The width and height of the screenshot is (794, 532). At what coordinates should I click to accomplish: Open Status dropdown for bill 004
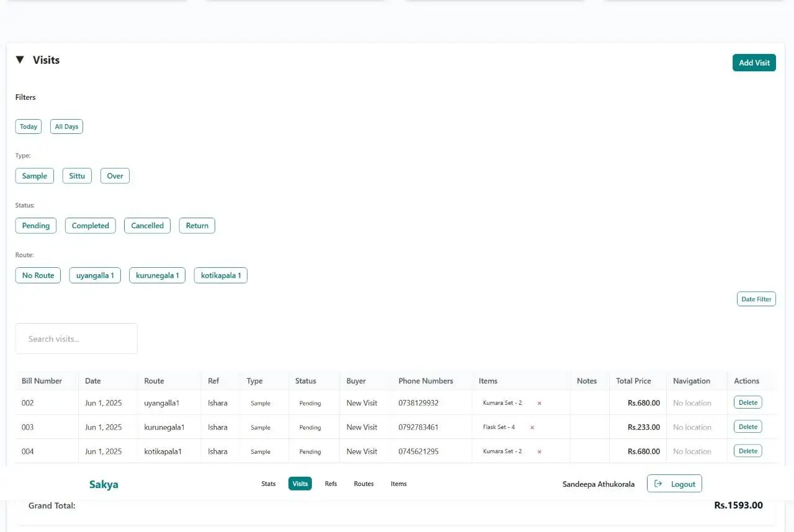[310, 451]
